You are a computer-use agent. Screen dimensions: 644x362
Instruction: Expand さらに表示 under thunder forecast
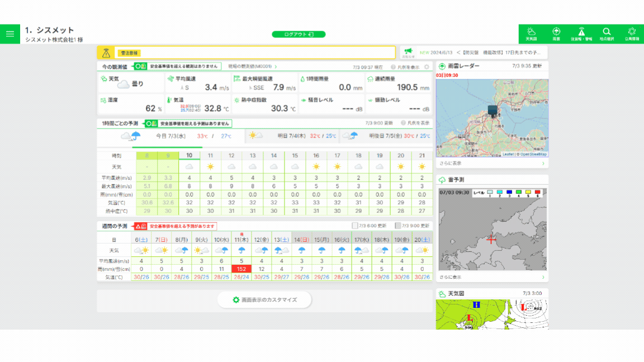point(492,278)
